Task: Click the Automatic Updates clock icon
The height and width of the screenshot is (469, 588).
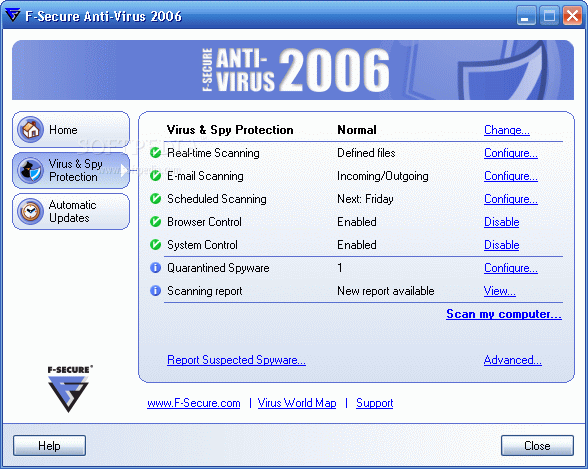Action: coord(31,211)
